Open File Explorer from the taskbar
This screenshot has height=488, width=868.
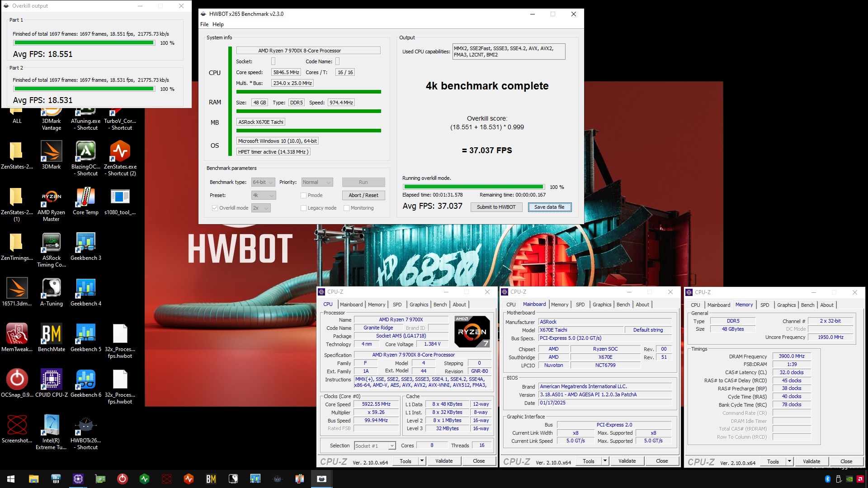(x=33, y=479)
